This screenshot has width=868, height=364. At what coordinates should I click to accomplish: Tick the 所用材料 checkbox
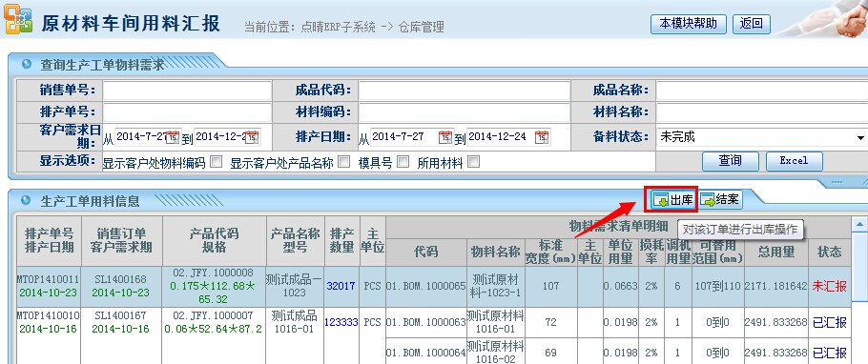[x=473, y=162]
